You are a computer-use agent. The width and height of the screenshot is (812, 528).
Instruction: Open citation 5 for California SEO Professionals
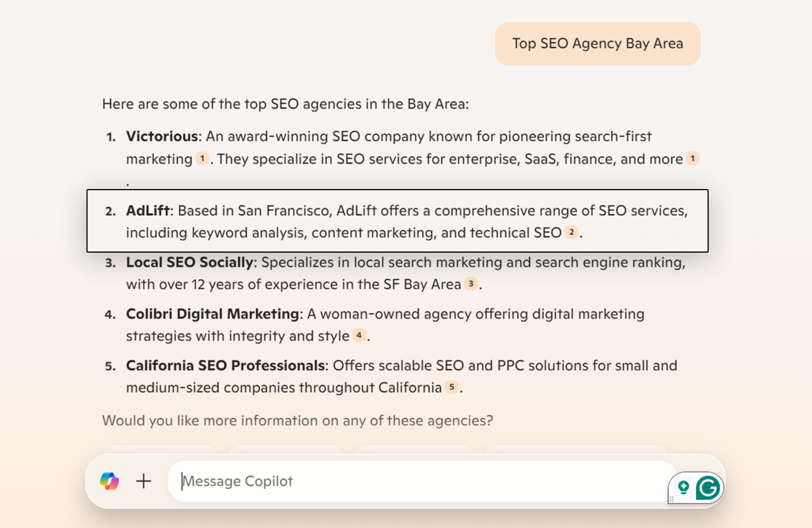(x=451, y=387)
